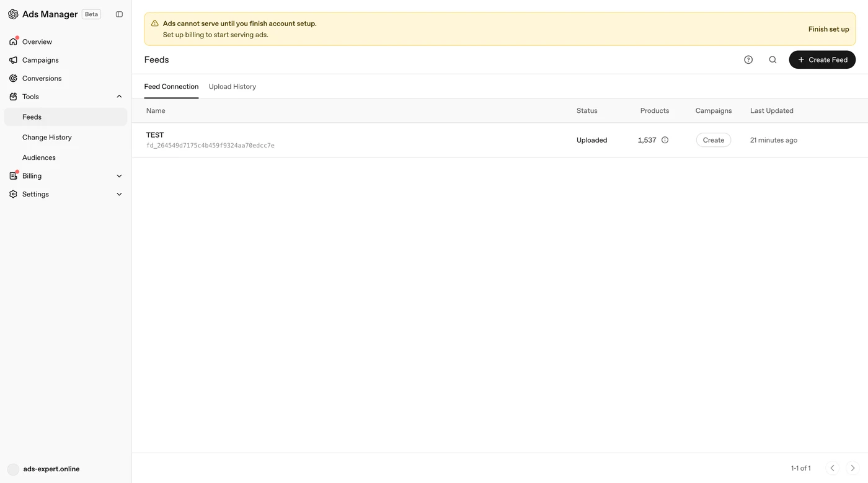The height and width of the screenshot is (483, 868).
Task: Open the help question mark icon
Action: tap(748, 60)
